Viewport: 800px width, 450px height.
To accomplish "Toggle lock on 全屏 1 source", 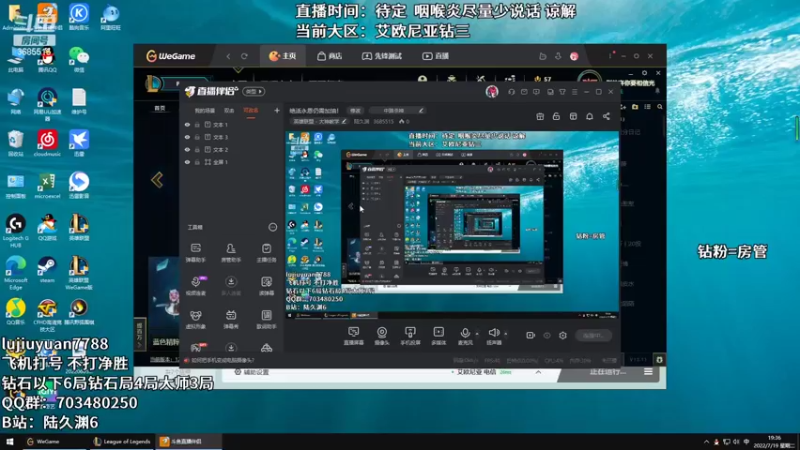I will (x=197, y=162).
